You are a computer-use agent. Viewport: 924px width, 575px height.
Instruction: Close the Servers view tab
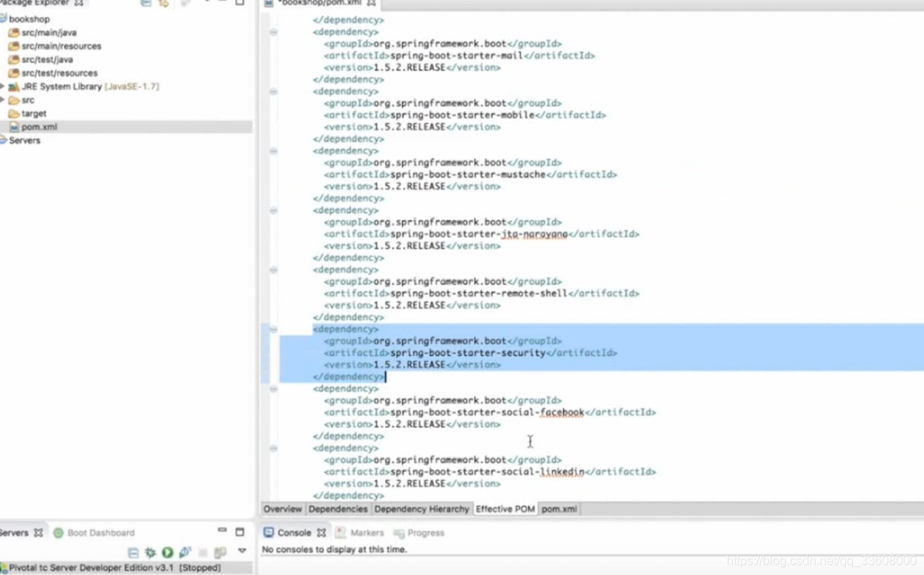click(38, 533)
